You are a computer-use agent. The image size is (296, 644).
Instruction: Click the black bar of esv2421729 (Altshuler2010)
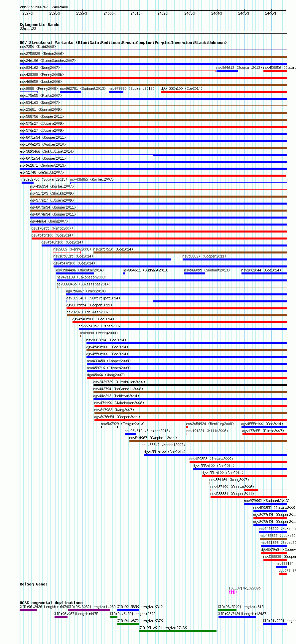[190, 385]
